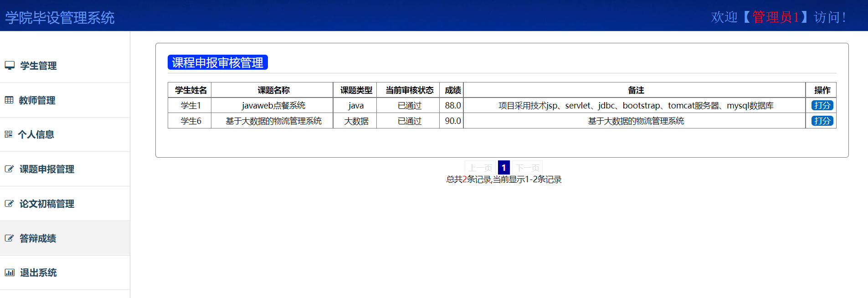Screen dimensions: 868x298
Task: Click the table icon beside 教师管理
Action: coord(9,100)
